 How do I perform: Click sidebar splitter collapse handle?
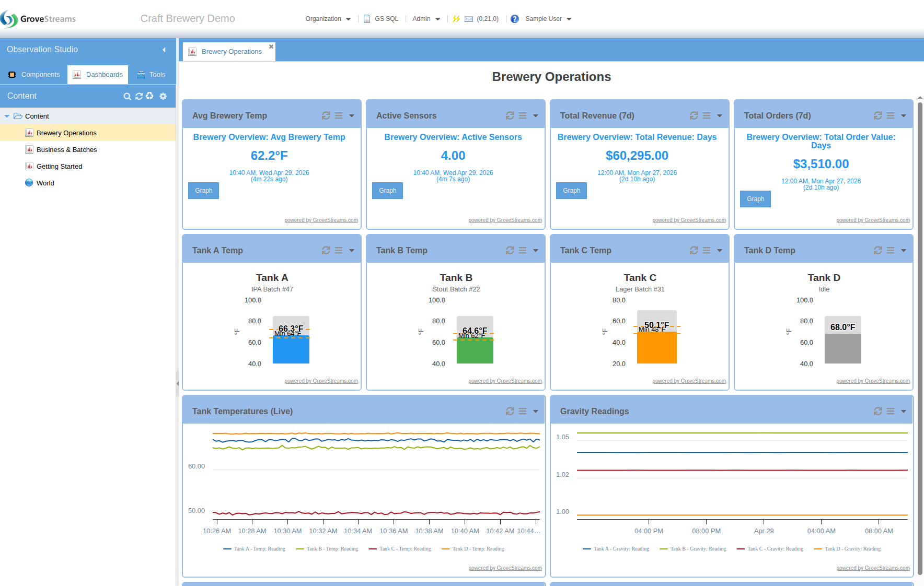pos(178,383)
